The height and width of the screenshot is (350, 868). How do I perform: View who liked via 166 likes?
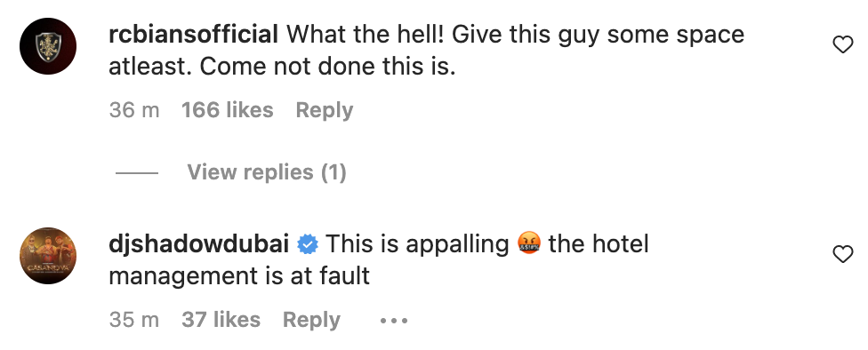coord(228,110)
